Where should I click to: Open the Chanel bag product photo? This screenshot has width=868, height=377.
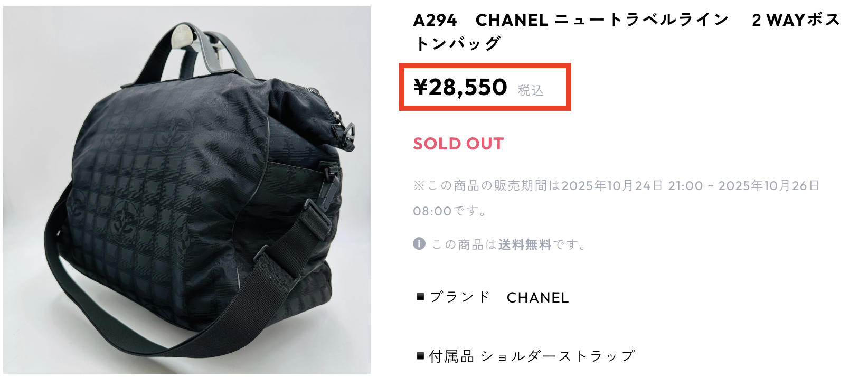click(187, 190)
